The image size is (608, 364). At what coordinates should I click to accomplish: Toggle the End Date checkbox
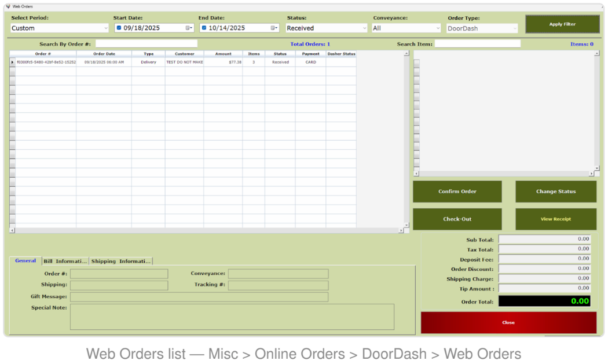tap(204, 28)
